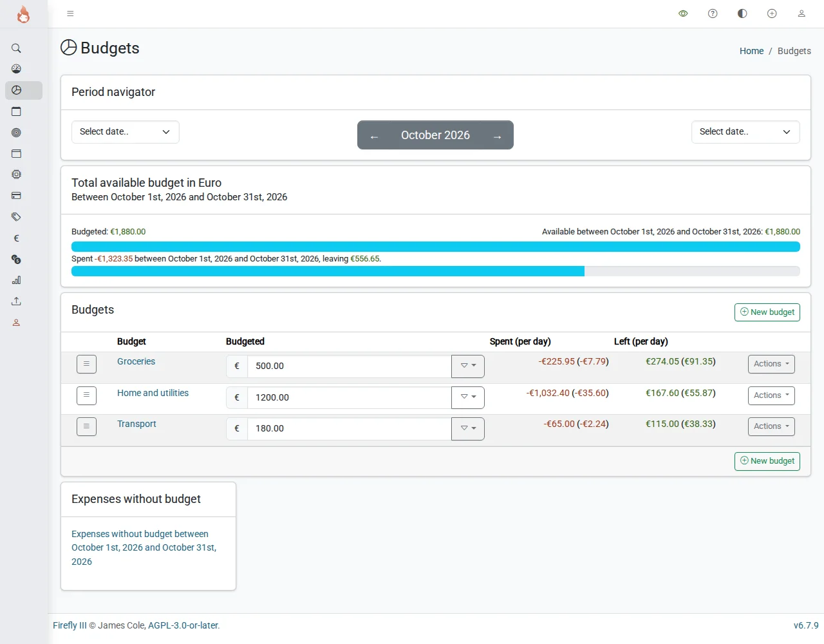Click the Transport budgeted amount 180.00 field

pos(350,428)
